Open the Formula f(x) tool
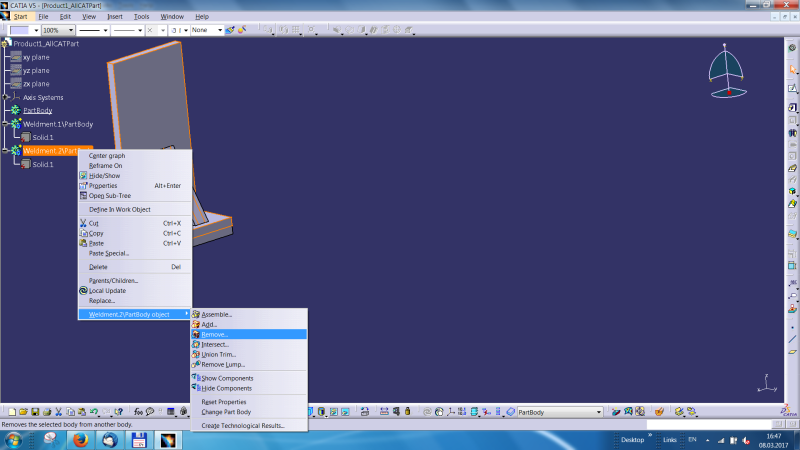 coord(138,412)
